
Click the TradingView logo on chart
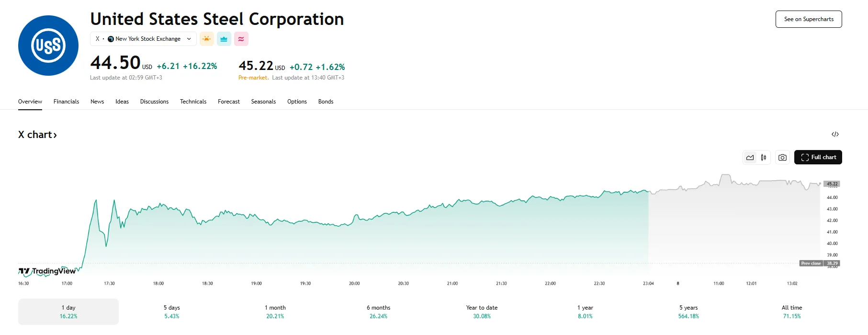point(47,271)
